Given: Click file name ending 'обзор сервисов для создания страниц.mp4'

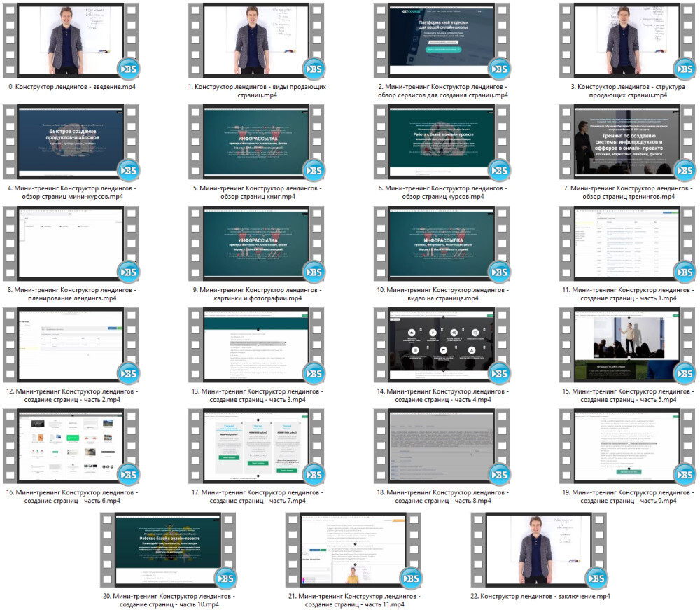Looking at the screenshot, I should click(442, 90).
